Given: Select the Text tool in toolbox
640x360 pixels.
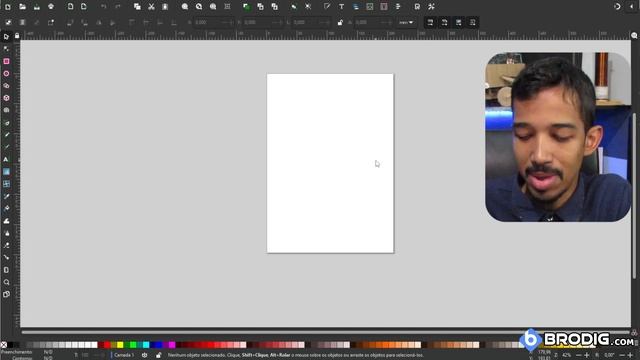Looking at the screenshot, I should (x=6, y=159).
